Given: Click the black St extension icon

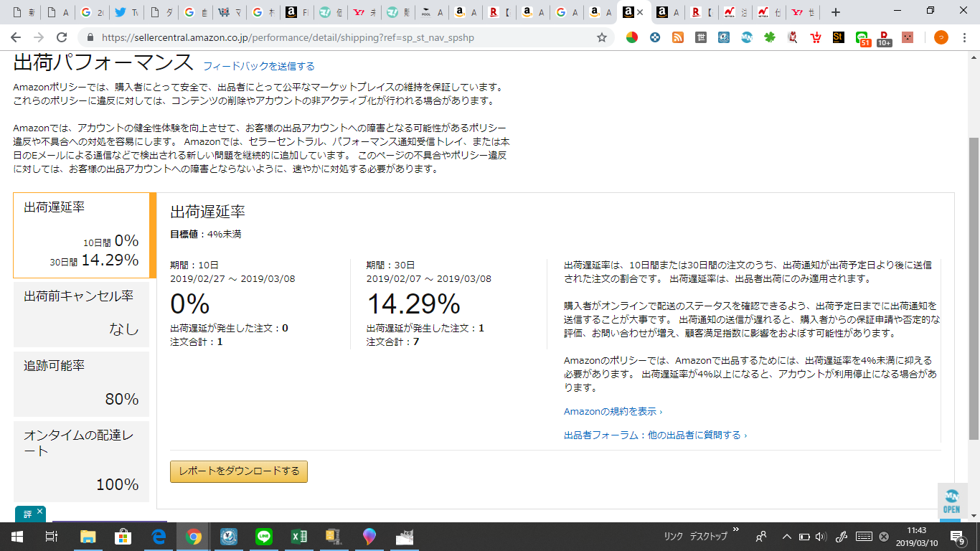Looking at the screenshot, I should [838, 37].
